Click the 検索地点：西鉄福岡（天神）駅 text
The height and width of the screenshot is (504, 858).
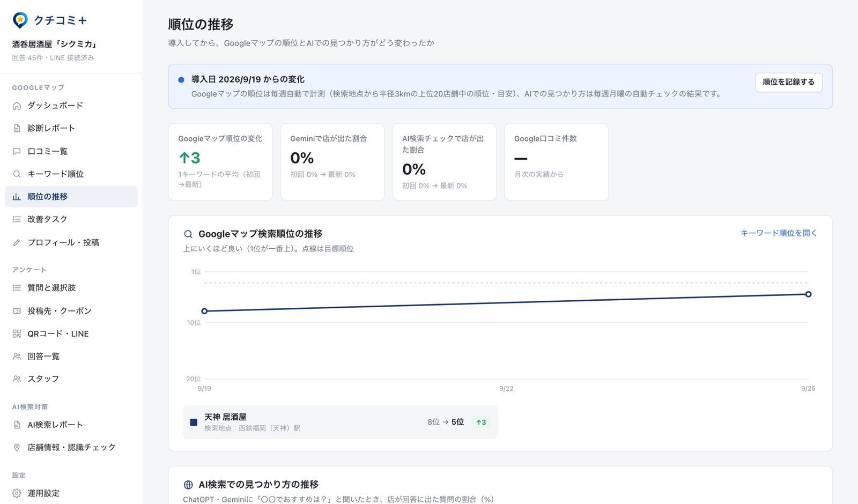252,428
